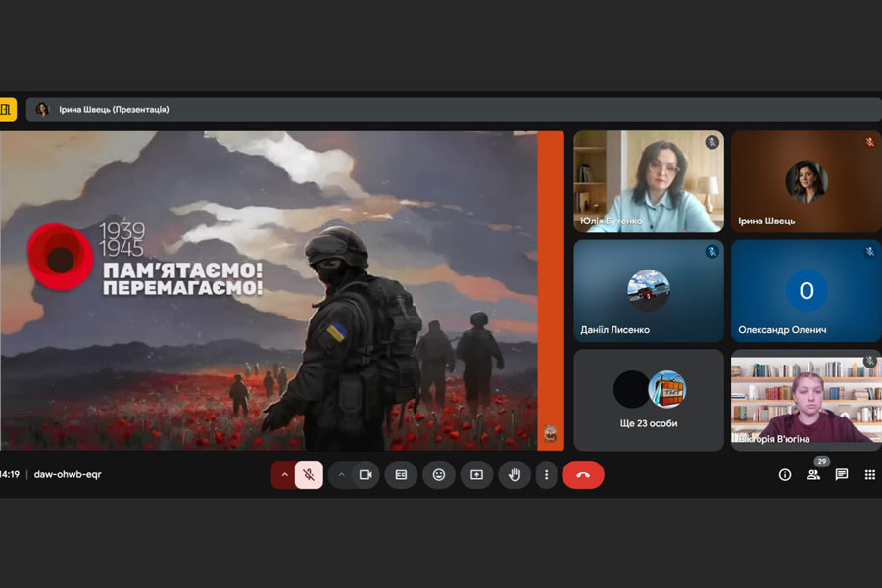Image resolution: width=882 pixels, height=588 pixels.
Task: Click muted mic icon on Олександр Оленич tile
Action: [869, 252]
